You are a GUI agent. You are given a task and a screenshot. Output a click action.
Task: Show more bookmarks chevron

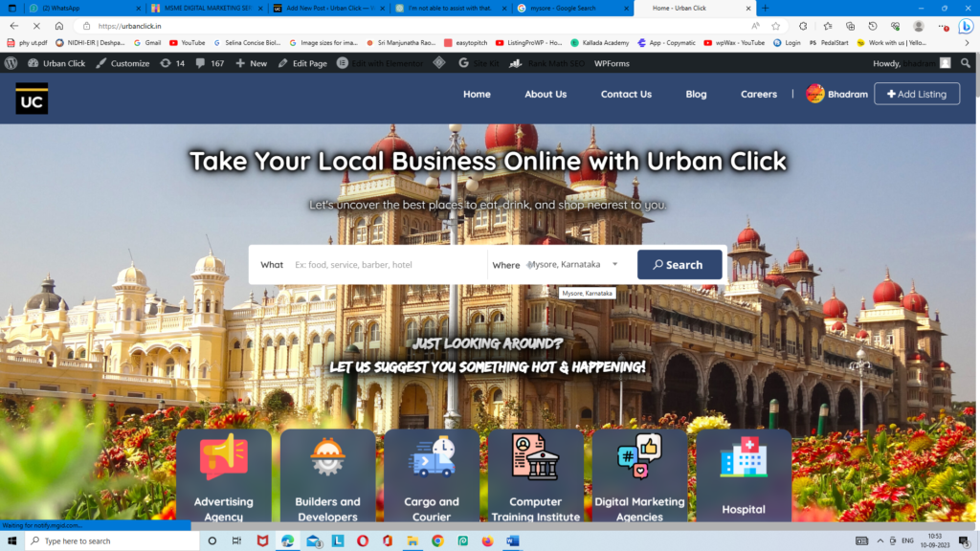[x=967, y=42]
